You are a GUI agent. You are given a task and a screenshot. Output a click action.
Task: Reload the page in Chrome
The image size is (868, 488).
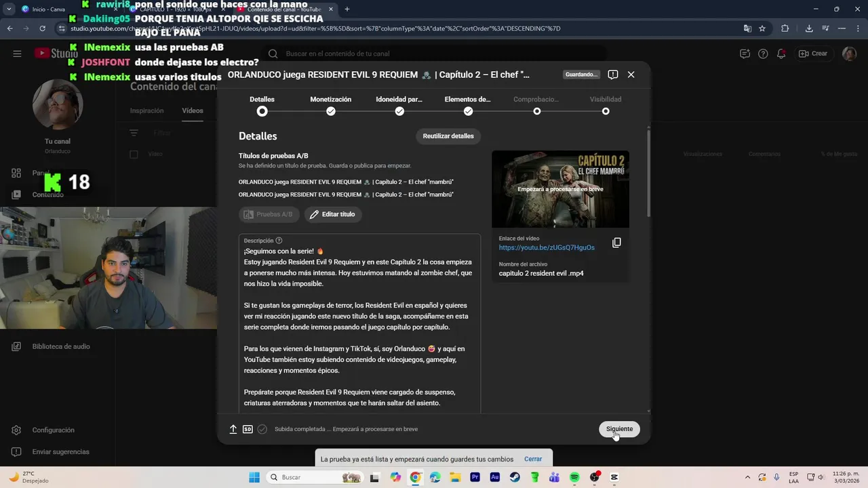pyautogui.click(x=42, y=28)
